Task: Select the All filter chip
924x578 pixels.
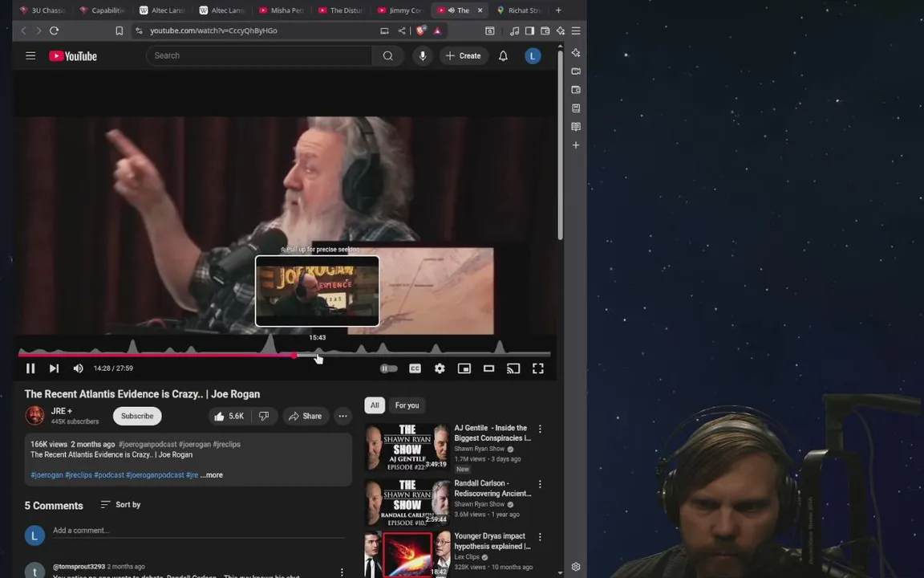Action: (x=375, y=405)
